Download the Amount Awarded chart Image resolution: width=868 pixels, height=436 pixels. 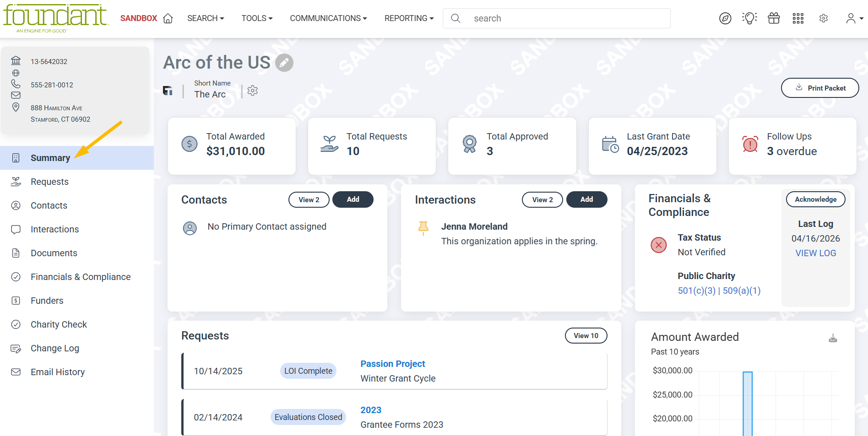click(833, 338)
